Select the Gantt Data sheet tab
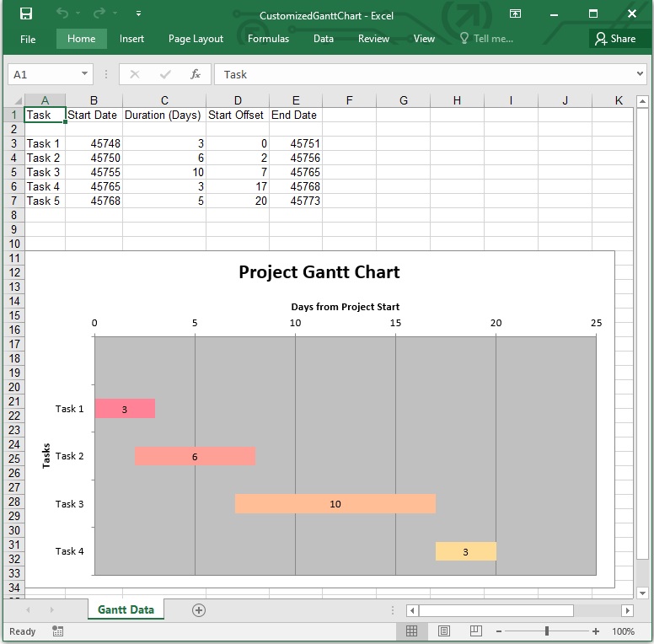Screen dimensions: 654x644 (x=126, y=609)
